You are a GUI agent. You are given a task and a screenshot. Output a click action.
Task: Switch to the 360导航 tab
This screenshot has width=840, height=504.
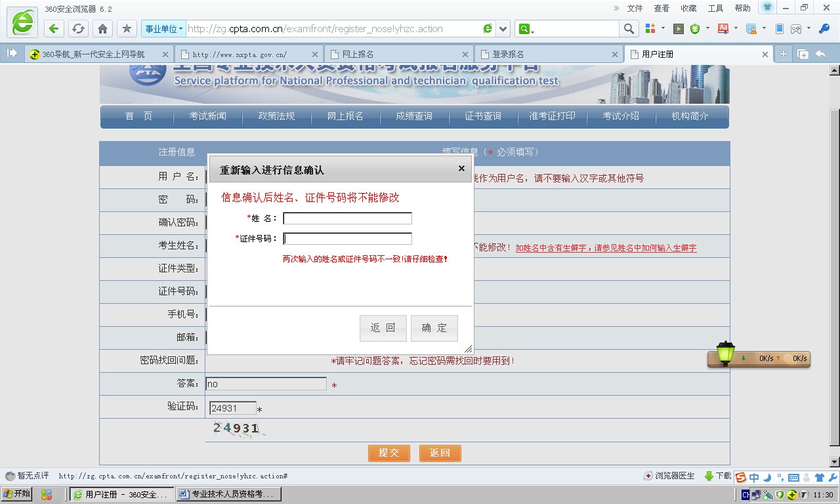point(98,54)
